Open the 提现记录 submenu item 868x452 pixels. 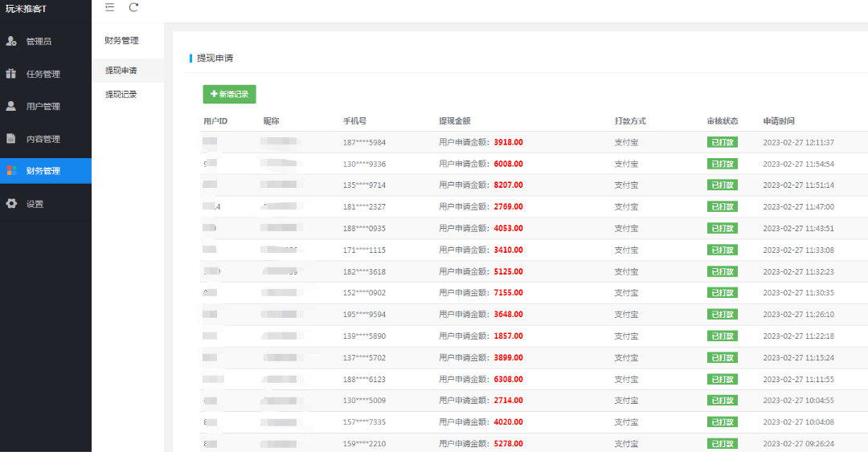(121, 94)
